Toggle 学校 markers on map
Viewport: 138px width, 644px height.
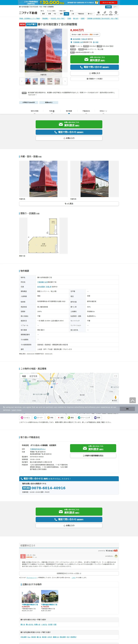coord(50,418)
